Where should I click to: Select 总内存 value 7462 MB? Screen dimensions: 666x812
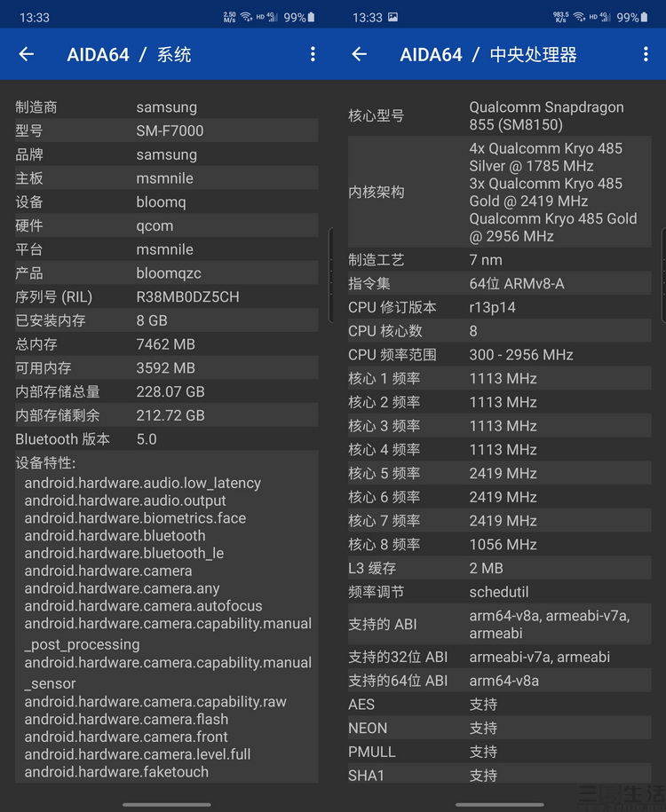point(166,344)
